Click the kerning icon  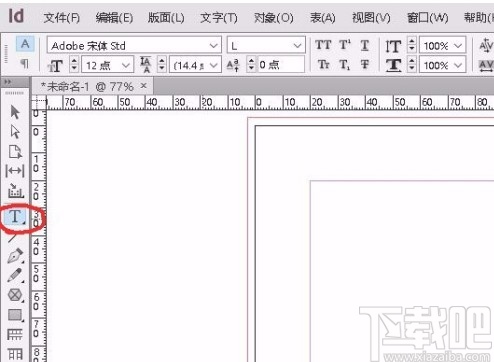point(486,46)
